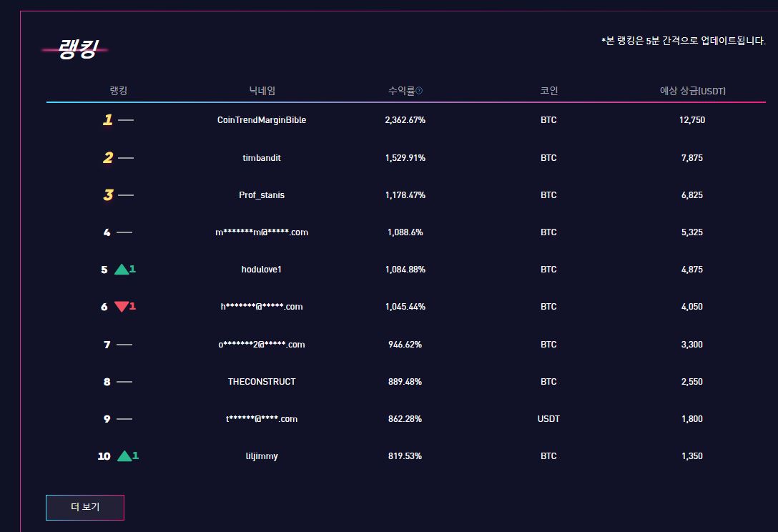The image size is (778, 532).
Task: Open the CoinTrendMarginBible nickname
Action: (262, 120)
